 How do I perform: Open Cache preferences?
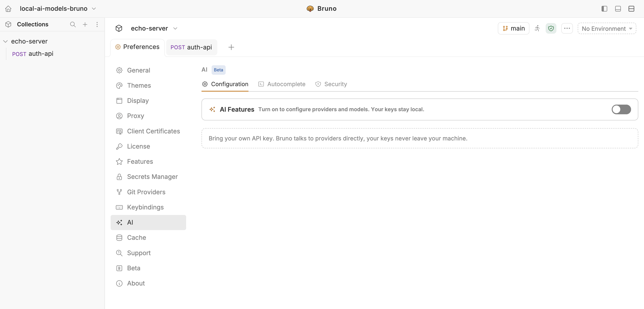[x=148, y=238]
